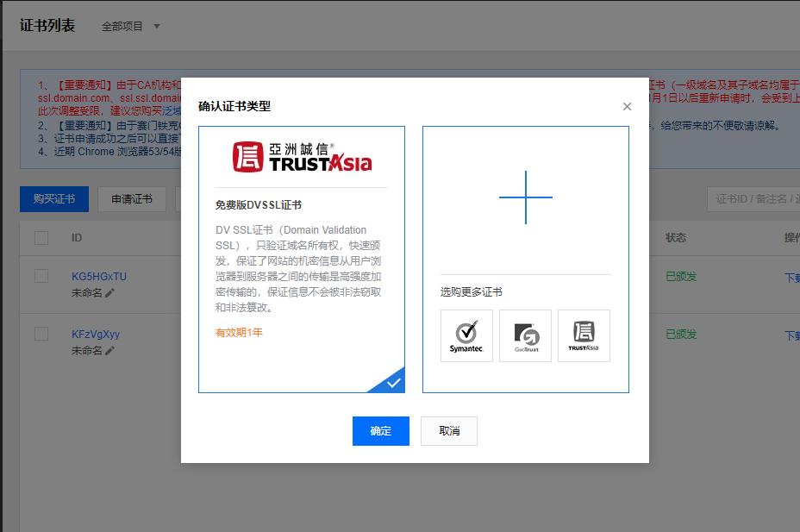
Task: Tick the select-all checkbox in the table header
Action: pyautogui.click(x=41, y=238)
